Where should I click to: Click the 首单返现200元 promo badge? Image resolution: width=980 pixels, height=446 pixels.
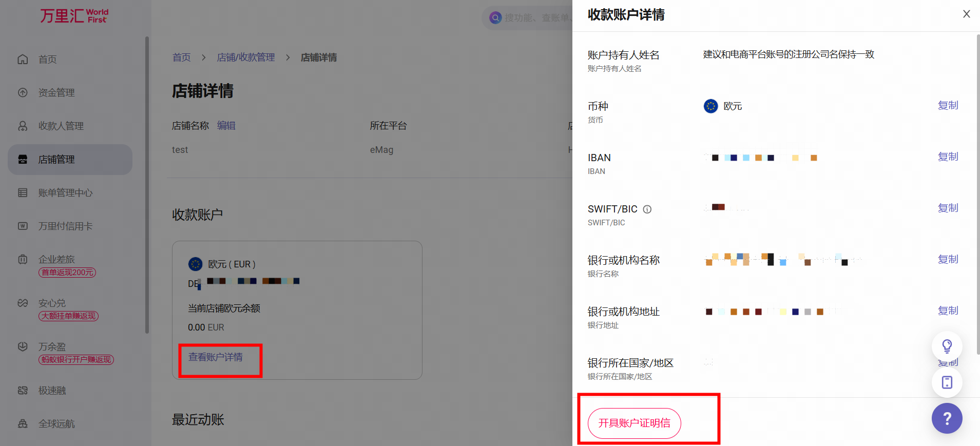67,273
